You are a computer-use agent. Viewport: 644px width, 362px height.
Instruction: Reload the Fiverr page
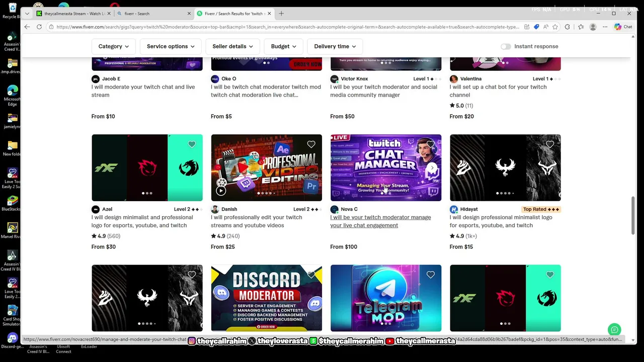tap(39, 27)
